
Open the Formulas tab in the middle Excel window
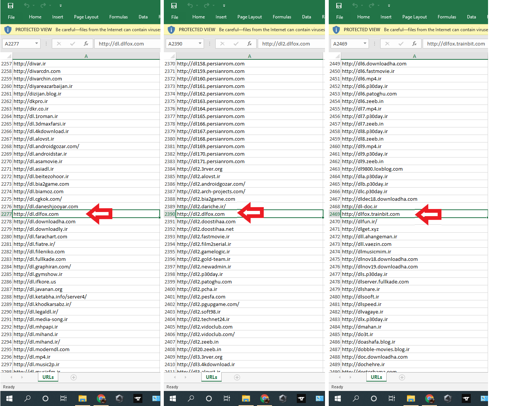point(282,17)
